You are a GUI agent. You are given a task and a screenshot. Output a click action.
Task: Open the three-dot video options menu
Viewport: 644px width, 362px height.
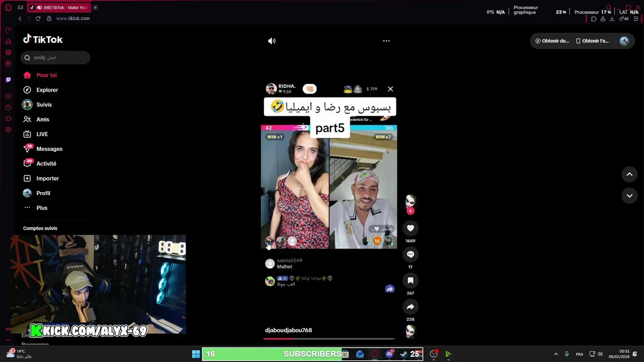click(x=386, y=41)
